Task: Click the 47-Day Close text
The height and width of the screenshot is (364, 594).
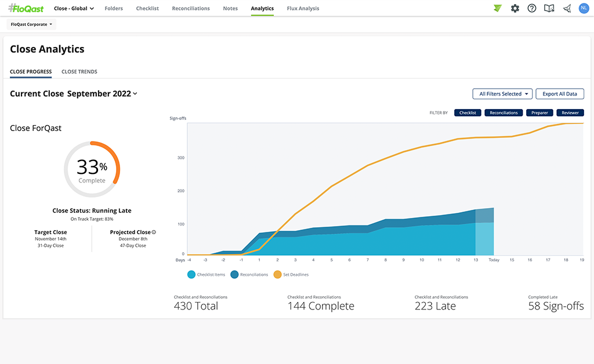Action: pos(133,246)
